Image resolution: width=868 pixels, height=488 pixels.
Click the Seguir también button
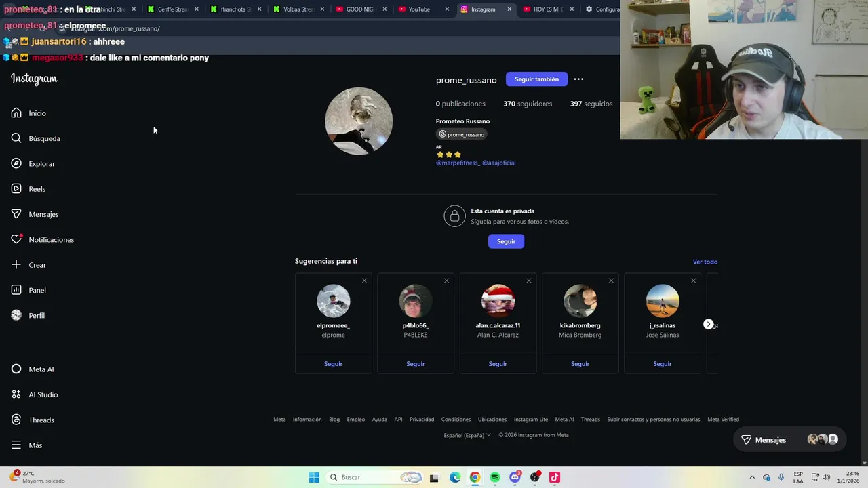536,79
